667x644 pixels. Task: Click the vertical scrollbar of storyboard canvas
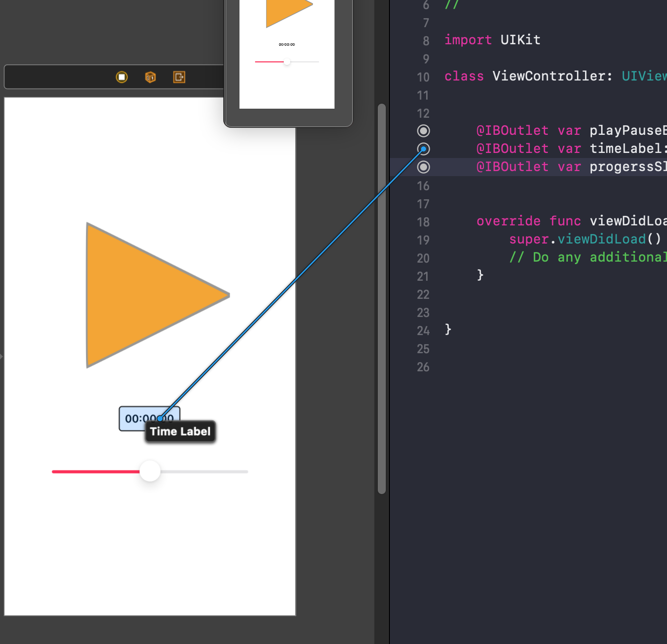(382, 299)
